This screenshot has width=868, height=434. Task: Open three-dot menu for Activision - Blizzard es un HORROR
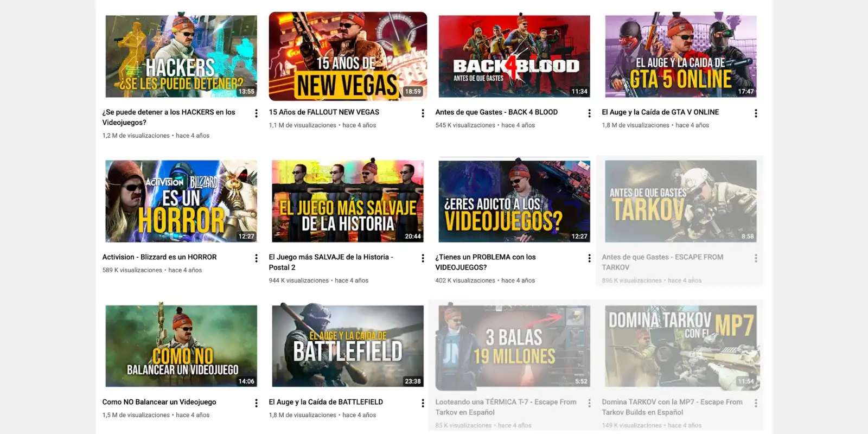coord(256,258)
